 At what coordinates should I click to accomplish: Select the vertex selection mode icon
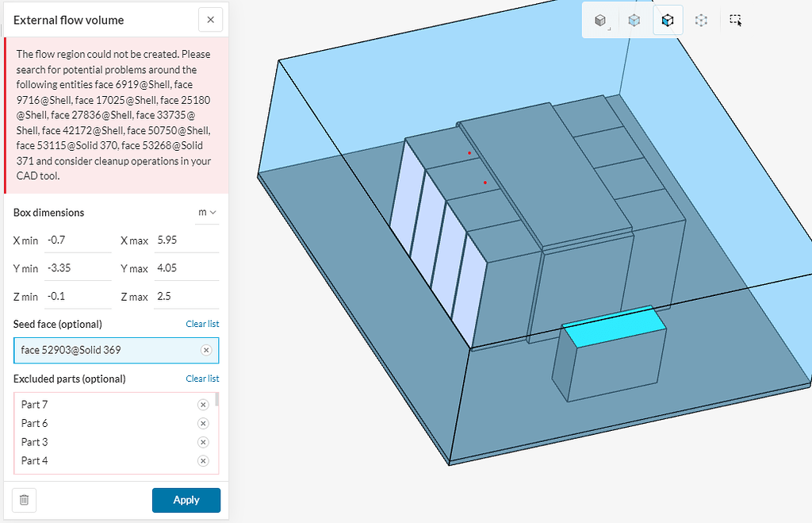coord(701,20)
